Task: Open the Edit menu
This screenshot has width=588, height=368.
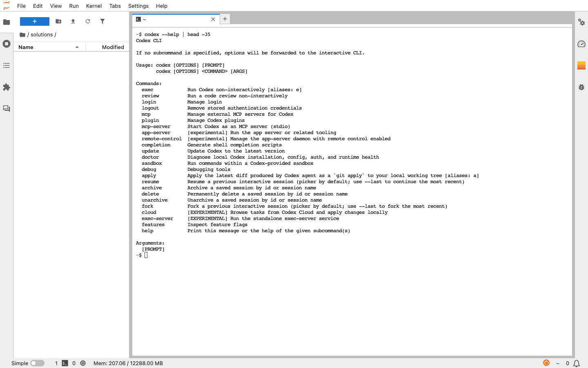Action: click(x=38, y=6)
